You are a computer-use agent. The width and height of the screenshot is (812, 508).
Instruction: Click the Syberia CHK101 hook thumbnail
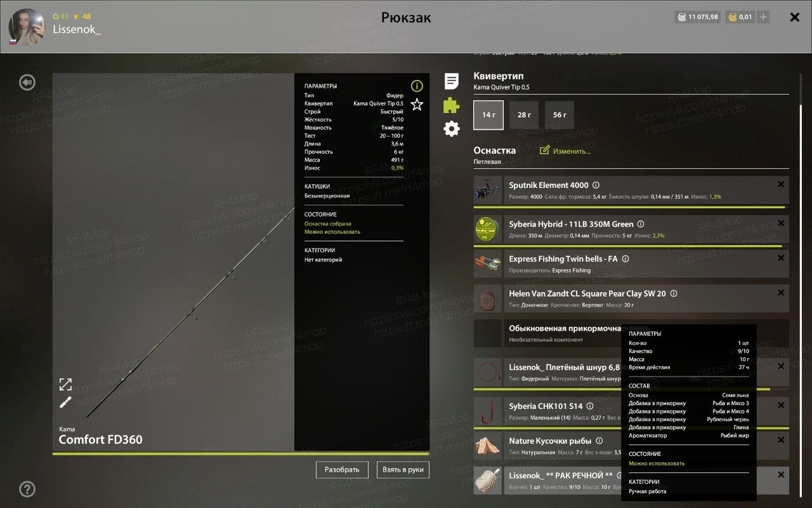coord(488,411)
